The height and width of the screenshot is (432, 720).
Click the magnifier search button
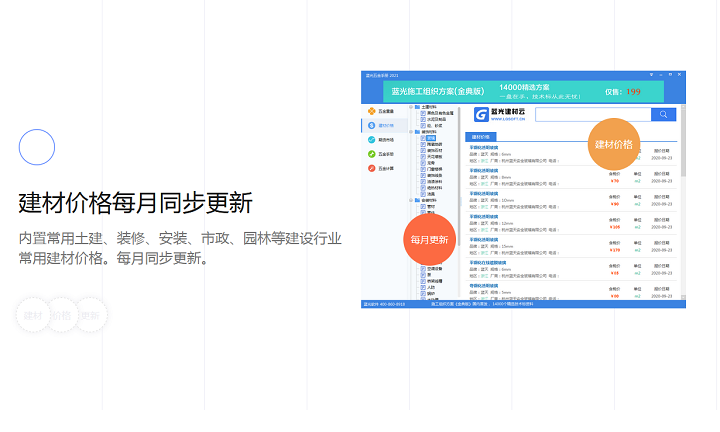pos(664,115)
